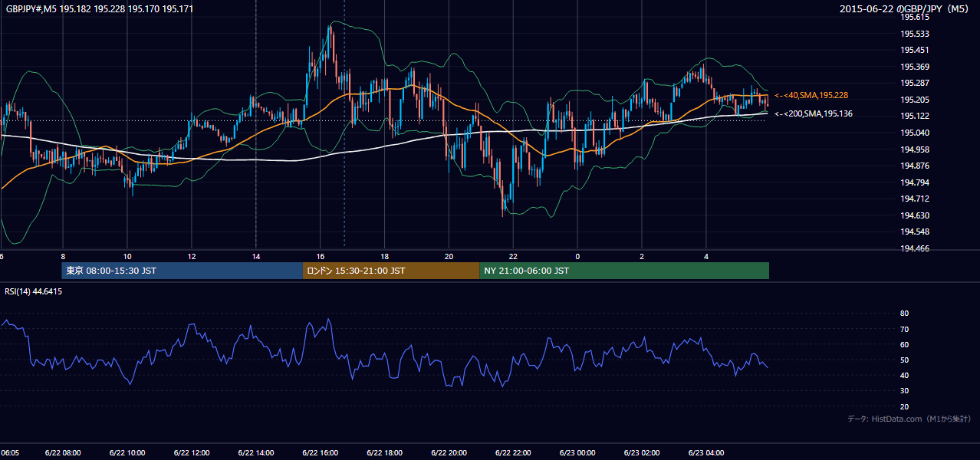980x460 pixels.
Task: Click the 6/22 14:00 bottom time label
Action: coord(255,452)
